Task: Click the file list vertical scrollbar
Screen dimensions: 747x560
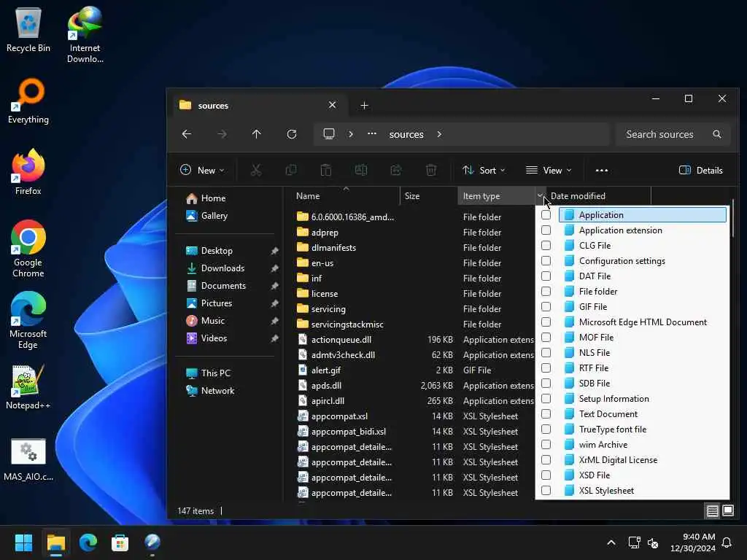Action: pyautogui.click(x=732, y=217)
